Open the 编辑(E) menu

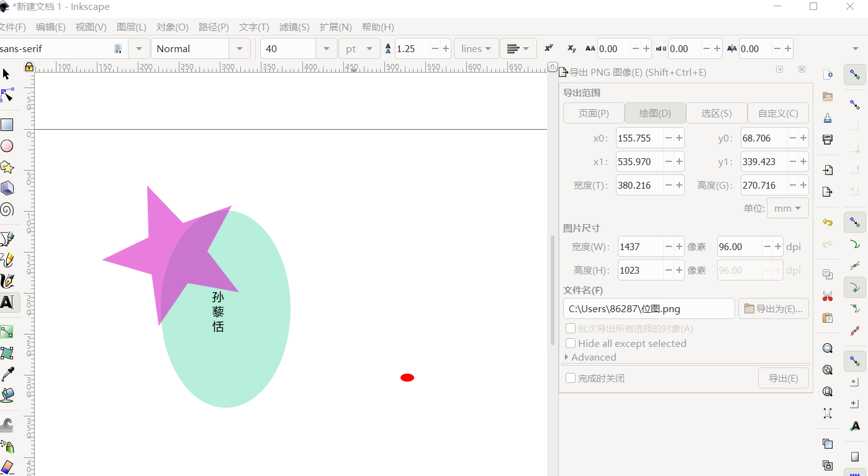pos(51,27)
